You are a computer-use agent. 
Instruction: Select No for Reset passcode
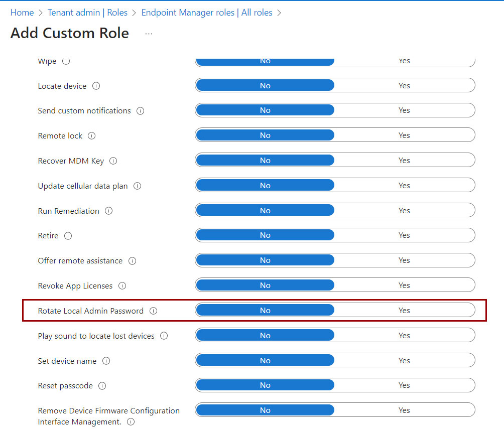[265, 385]
